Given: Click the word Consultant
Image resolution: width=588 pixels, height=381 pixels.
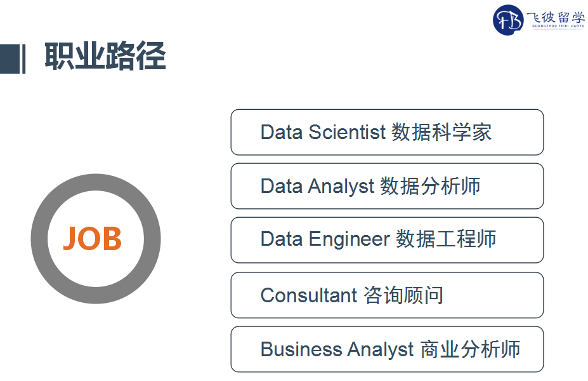Looking at the screenshot, I should click(x=309, y=295).
